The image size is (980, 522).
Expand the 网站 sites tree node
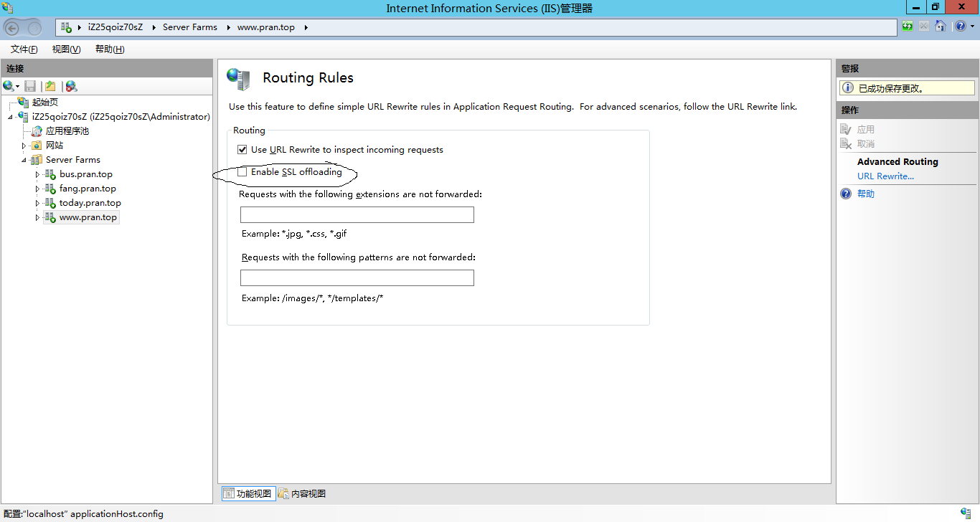click(x=24, y=146)
